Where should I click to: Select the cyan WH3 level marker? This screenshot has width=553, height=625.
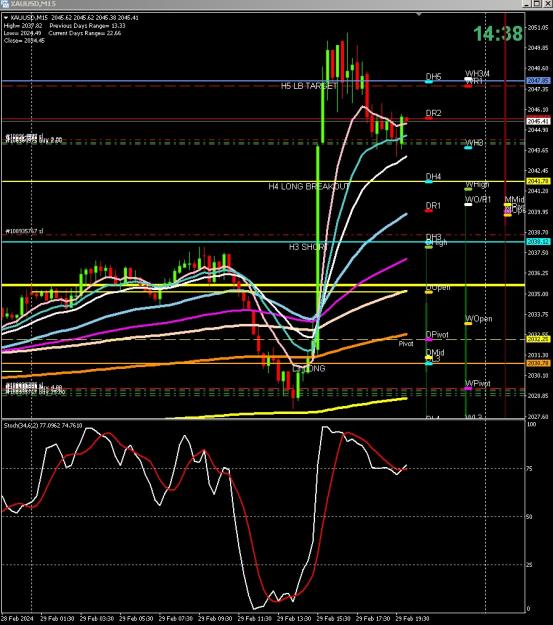coord(468,148)
